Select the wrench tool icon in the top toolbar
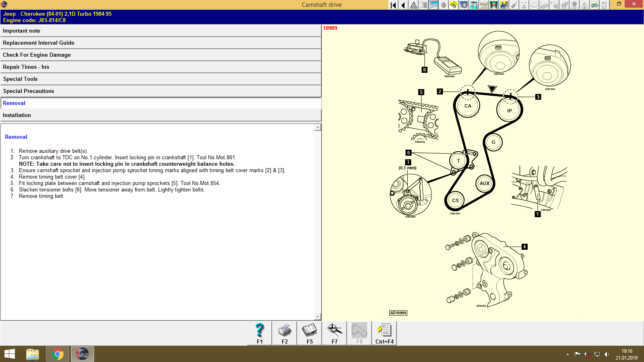The image size is (644, 362). pos(433,5)
